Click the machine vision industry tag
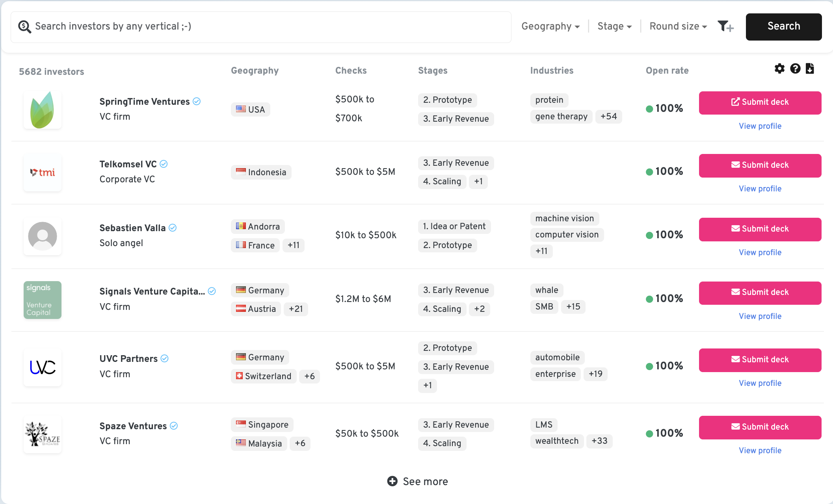The width and height of the screenshot is (833, 504). pos(564,219)
